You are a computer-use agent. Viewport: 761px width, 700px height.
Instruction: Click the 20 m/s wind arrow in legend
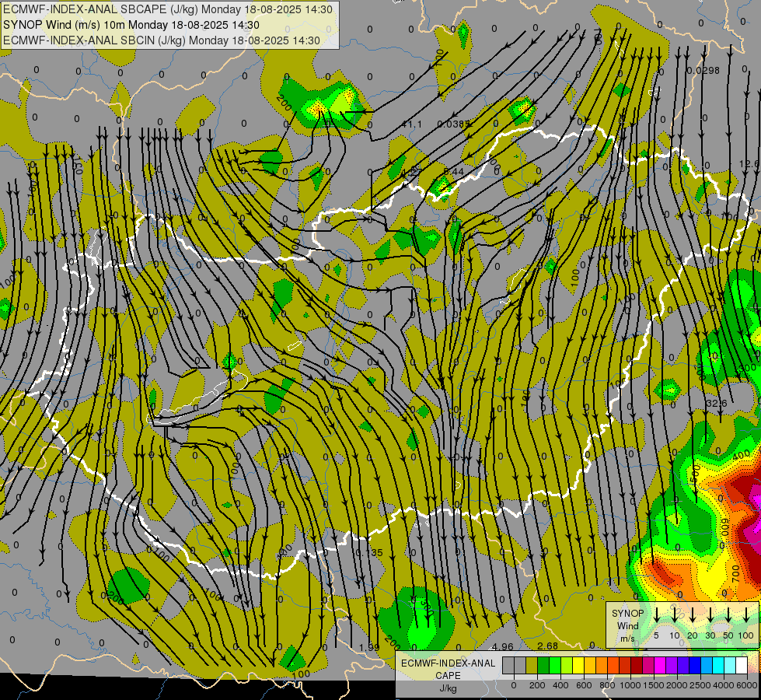tap(693, 614)
